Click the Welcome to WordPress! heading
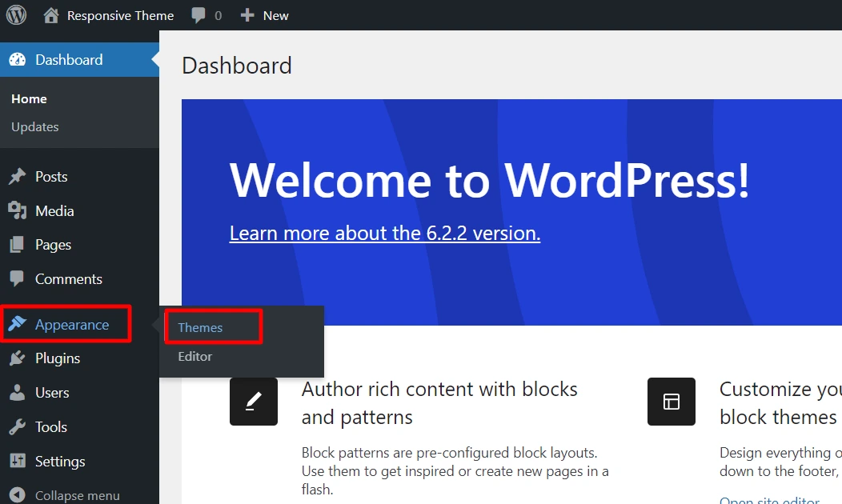 (489, 180)
